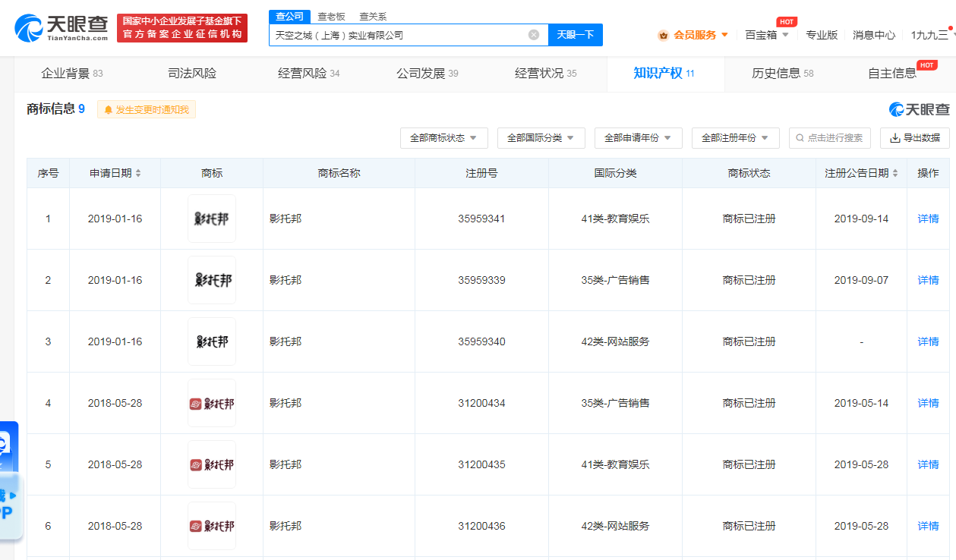Expand 全部国际分类 filter dropdown

click(541, 138)
